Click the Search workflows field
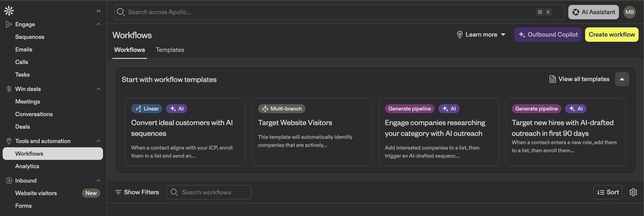644x216 pixels. 209,192
